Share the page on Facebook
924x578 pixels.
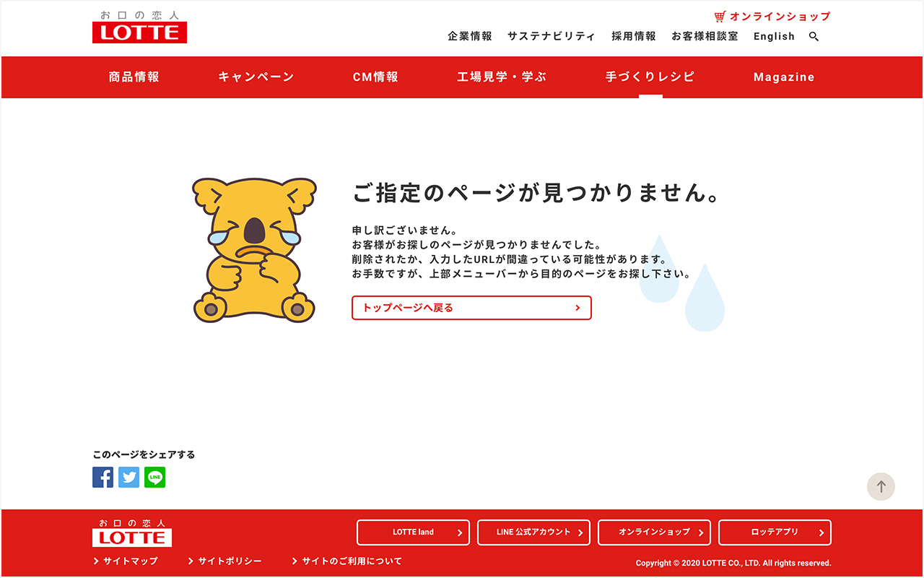pos(103,477)
